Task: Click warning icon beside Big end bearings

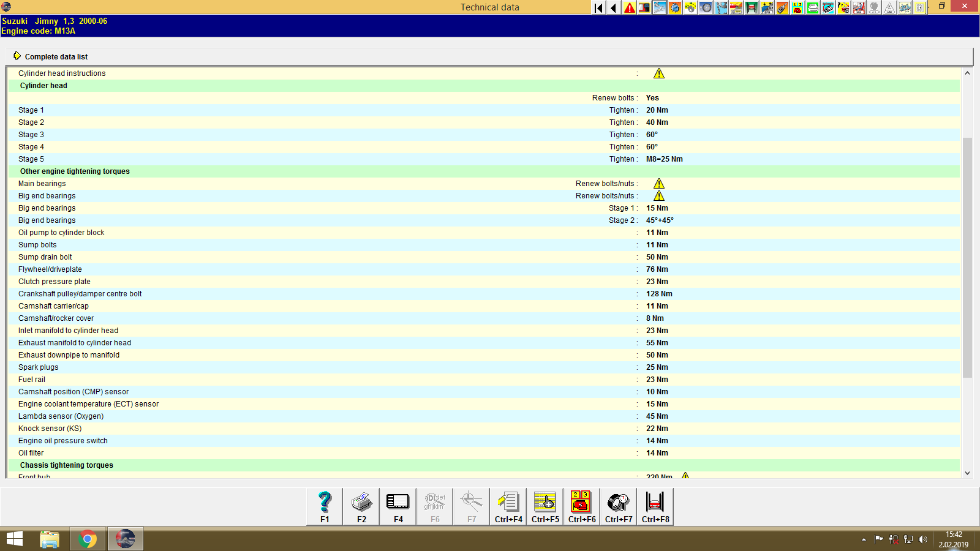Action: 659,195
